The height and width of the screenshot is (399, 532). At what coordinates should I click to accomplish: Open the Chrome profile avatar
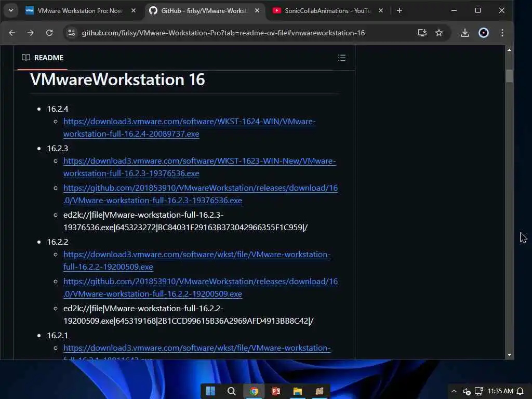[x=484, y=33]
